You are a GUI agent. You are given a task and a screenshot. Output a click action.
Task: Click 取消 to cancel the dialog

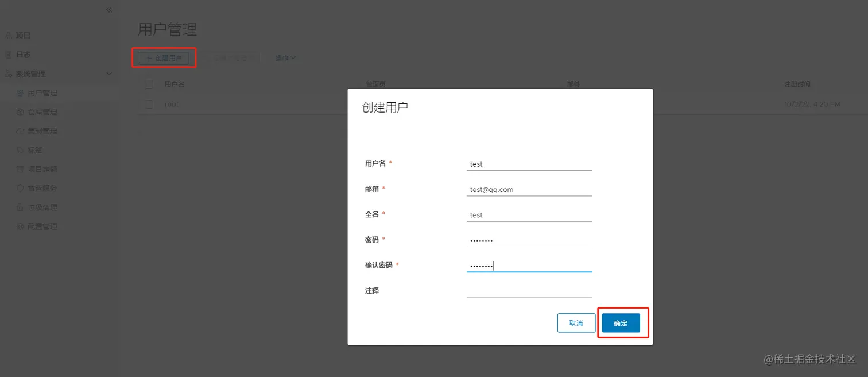(576, 323)
